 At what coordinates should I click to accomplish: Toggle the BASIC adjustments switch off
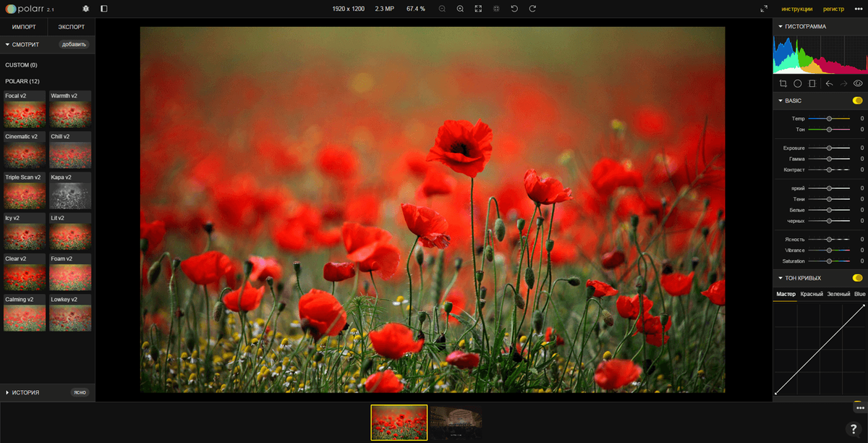pyautogui.click(x=857, y=101)
